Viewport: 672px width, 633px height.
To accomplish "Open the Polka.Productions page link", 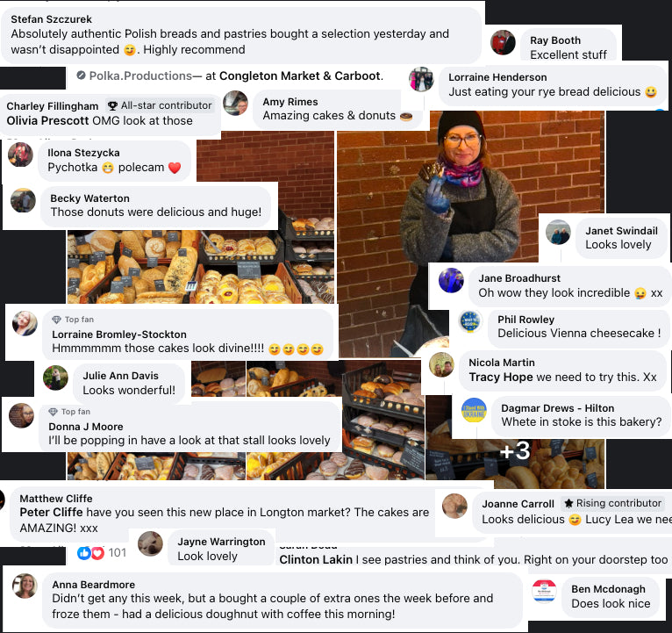I will [x=140, y=76].
